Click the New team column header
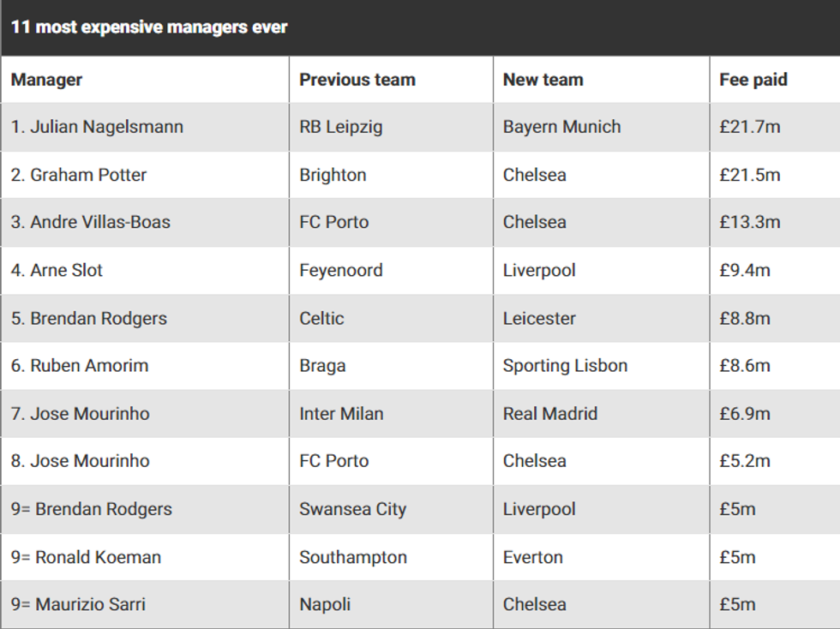 [543, 80]
